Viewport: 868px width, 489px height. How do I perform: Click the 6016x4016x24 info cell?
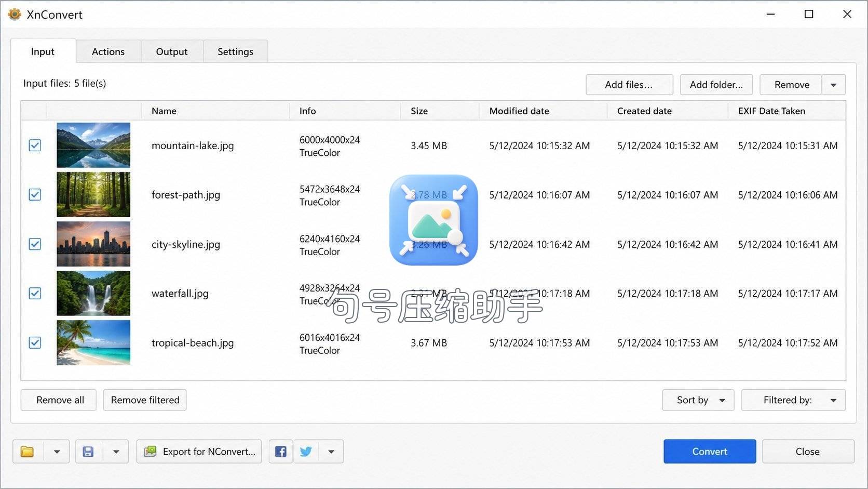(x=330, y=343)
